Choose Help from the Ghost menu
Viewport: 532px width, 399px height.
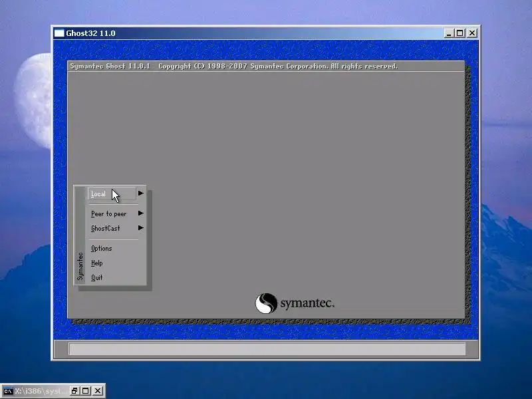(96, 263)
